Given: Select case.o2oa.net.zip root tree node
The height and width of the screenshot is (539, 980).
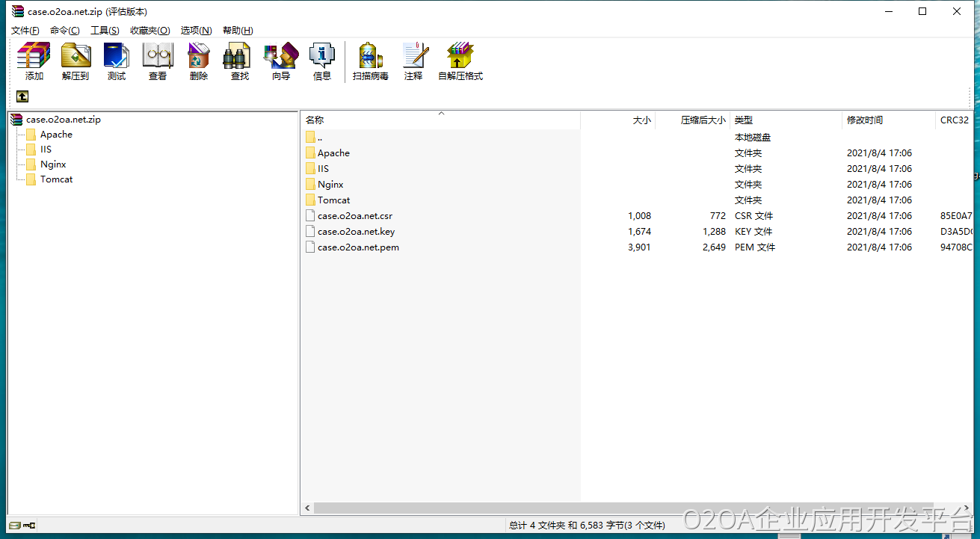Looking at the screenshot, I should [x=63, y=120].
